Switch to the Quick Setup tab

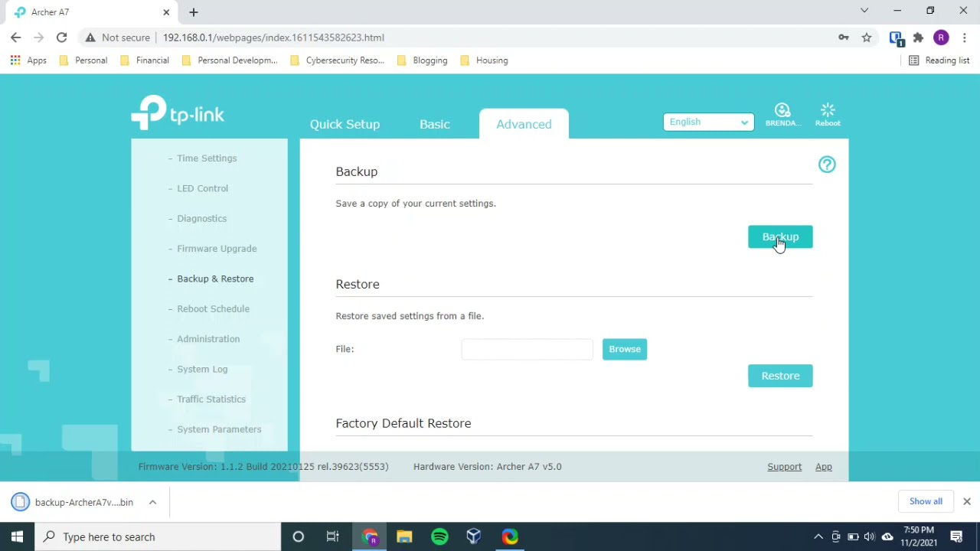345,124
